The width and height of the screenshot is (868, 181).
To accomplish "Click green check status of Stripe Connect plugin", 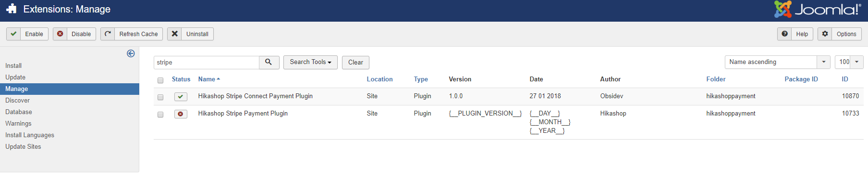I will pyautogui.click(x=181, y=97).
